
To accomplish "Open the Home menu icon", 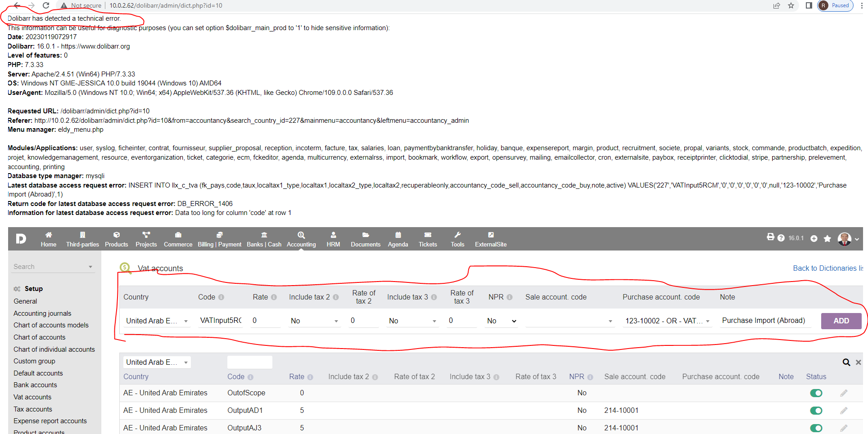I will [49, 235].
